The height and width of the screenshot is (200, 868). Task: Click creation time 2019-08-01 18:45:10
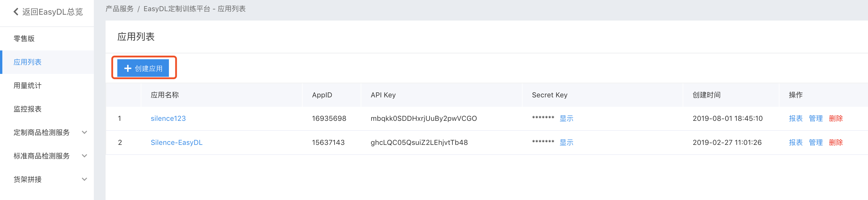(728, 118)
